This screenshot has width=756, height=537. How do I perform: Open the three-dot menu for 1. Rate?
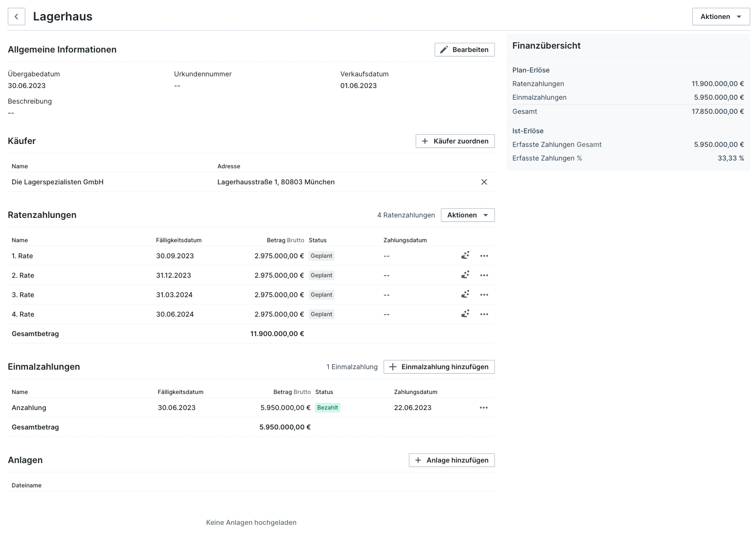(x=484, y=256)
